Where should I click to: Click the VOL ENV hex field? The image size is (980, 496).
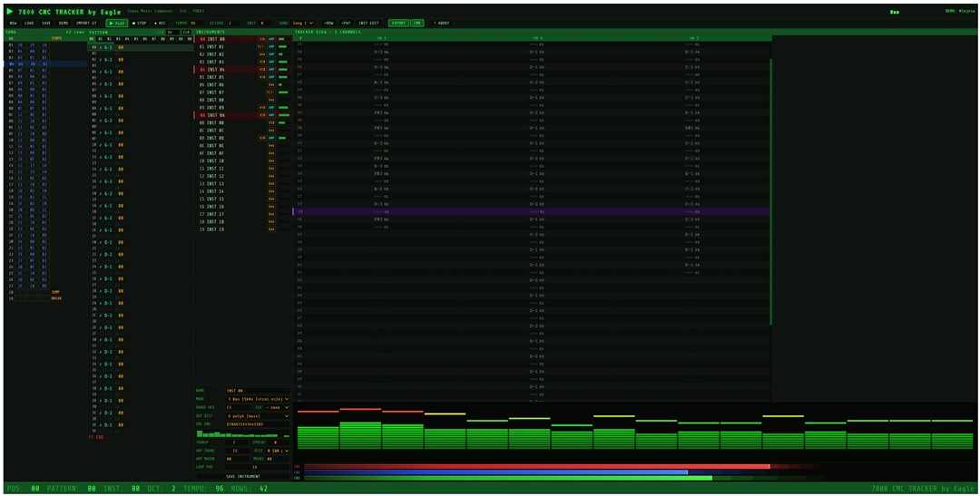[257, 424]
